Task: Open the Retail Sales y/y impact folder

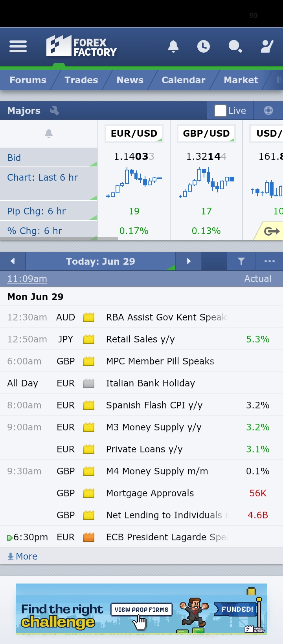Action: [x=89, y=339]
